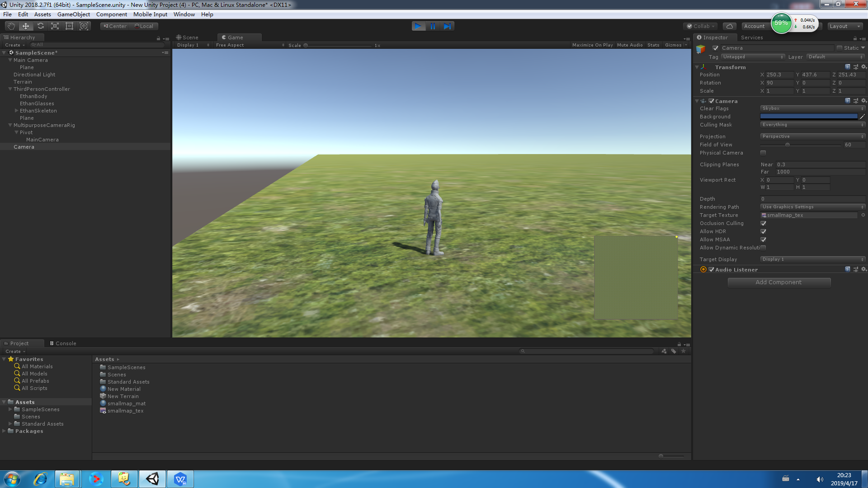Open the Projection Perspective dropdown

point(813,136)
